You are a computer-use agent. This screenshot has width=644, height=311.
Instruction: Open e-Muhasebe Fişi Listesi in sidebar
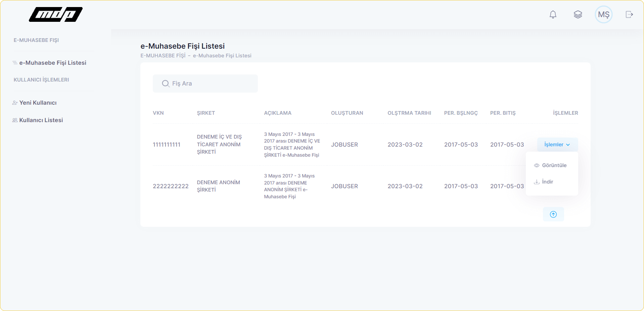(53, 63)
